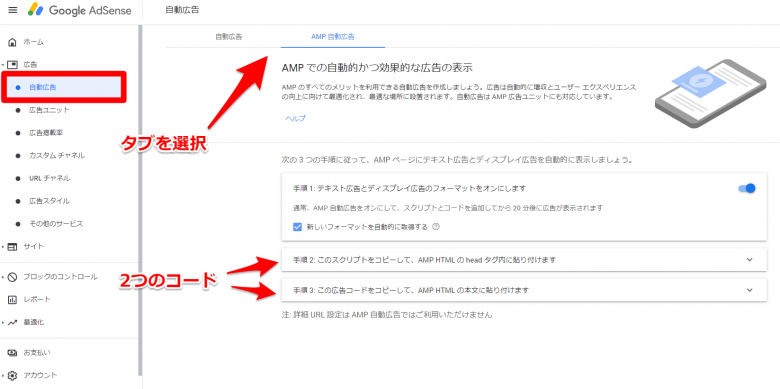
Task: Click the 手順 1 heading text
Action: 409,189
